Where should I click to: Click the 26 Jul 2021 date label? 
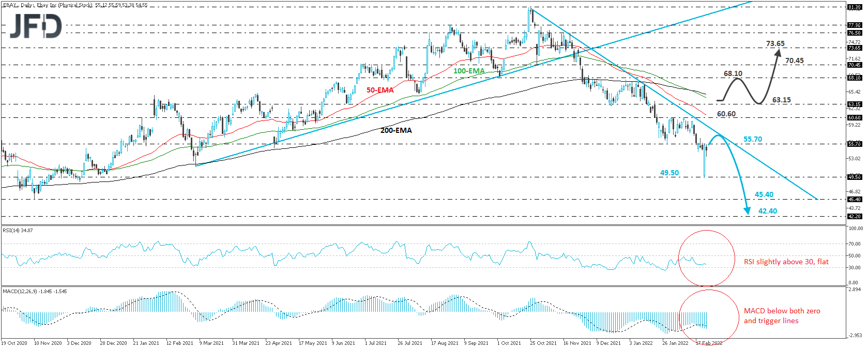tap(410, 343)
